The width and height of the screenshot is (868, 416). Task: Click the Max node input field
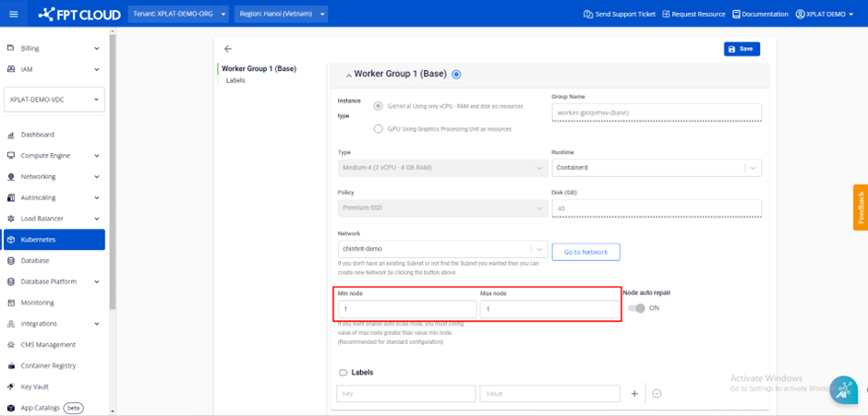(549, 309)
